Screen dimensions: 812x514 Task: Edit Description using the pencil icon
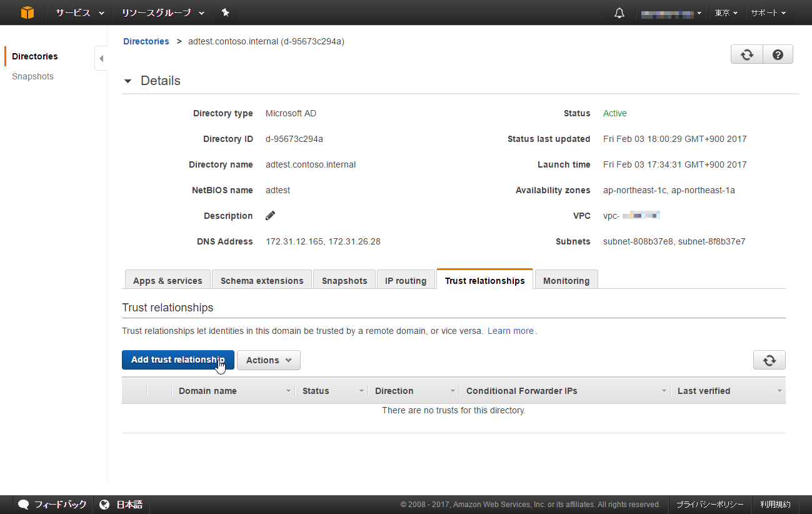tap(271, 216)
